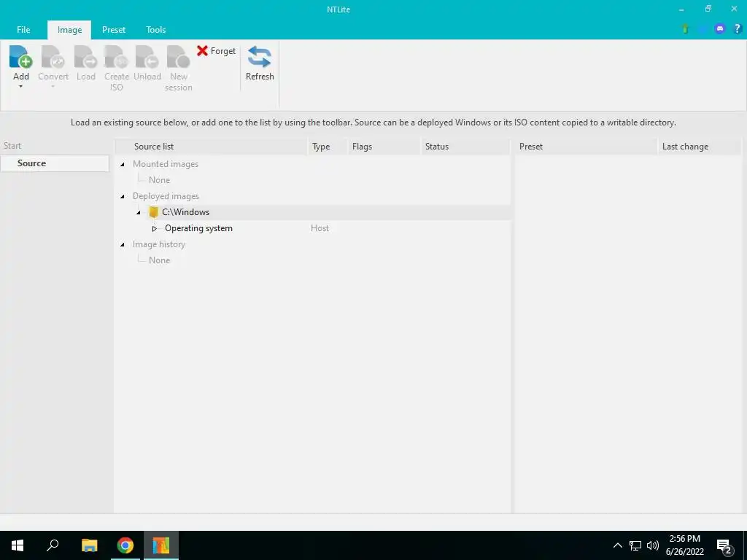Select the Operating system row
The image size is (747, 560).
(312, 228)
